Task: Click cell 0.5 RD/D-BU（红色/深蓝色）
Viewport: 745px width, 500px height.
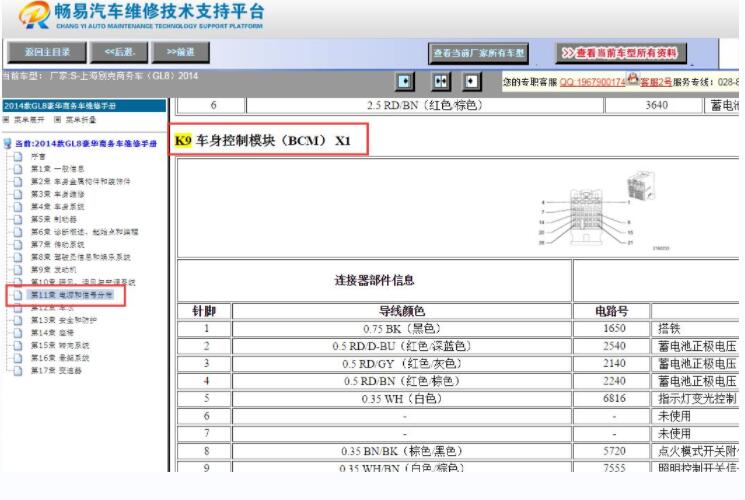Action: point(401,346)
